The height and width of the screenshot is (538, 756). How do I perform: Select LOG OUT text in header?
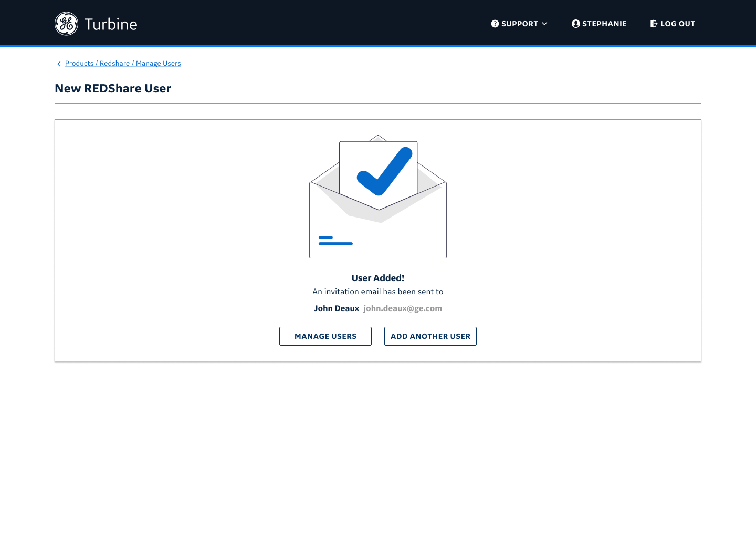677,24
